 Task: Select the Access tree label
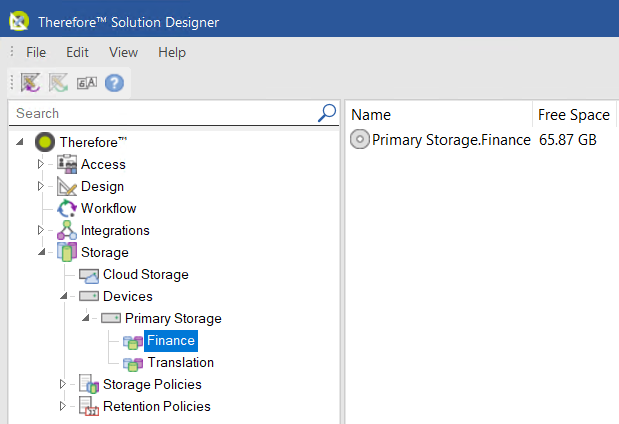[103, 164]
